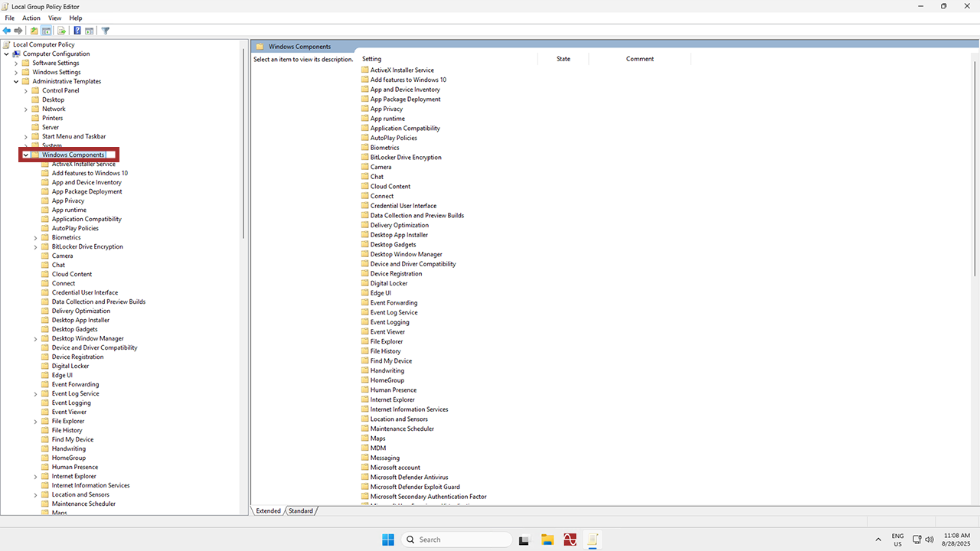Click the State column header
Screen dimensions: 980x551
click(563, 59)
